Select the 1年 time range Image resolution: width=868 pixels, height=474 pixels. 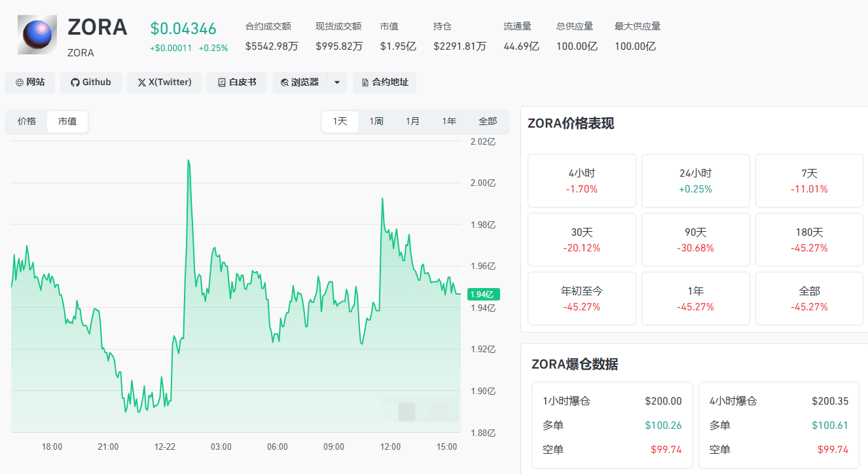pyautogui.click(x=449, y=122)
